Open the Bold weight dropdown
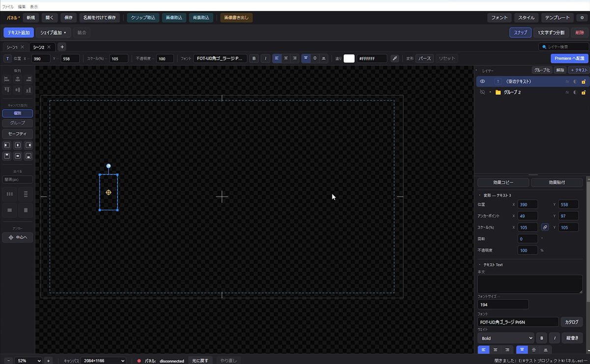The width and height of the screenshot is (590, 364). (x=506, y=338)
